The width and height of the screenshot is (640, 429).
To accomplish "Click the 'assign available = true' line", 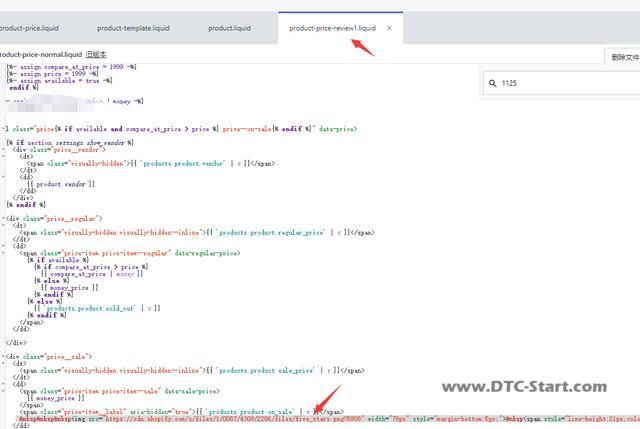I will point(59,80).
